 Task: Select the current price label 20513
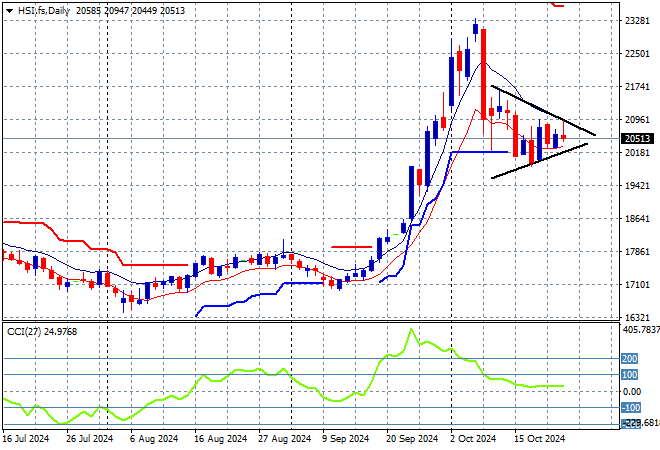tap(637, 138)
